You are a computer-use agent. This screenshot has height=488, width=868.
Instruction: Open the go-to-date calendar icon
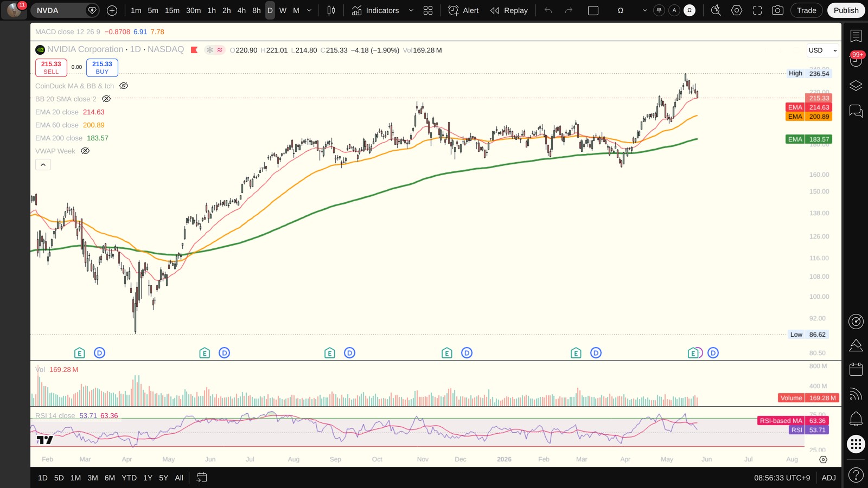click(201, 478)
